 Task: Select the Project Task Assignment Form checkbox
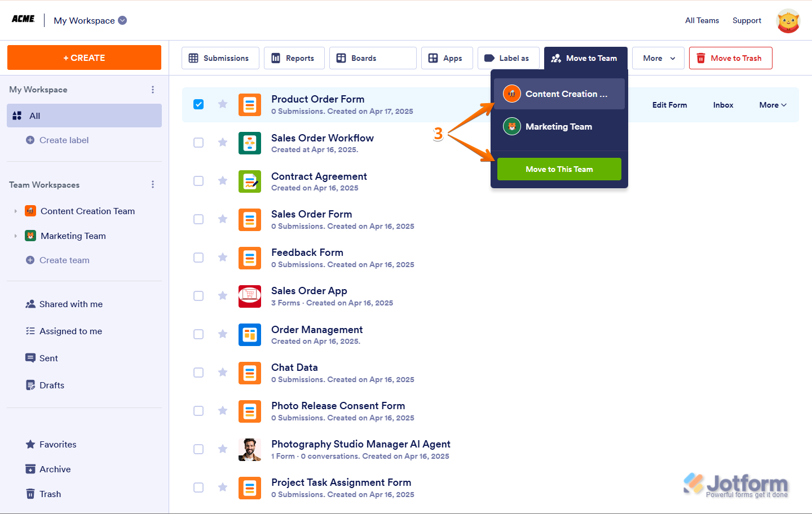tap(198, 488)
